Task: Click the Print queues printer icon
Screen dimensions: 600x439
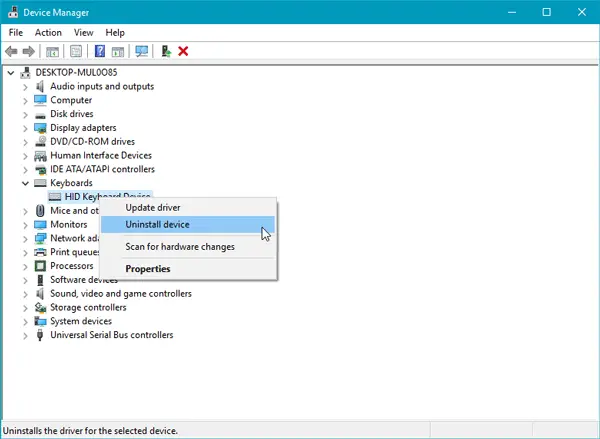Action: click(x=40, y=252)
